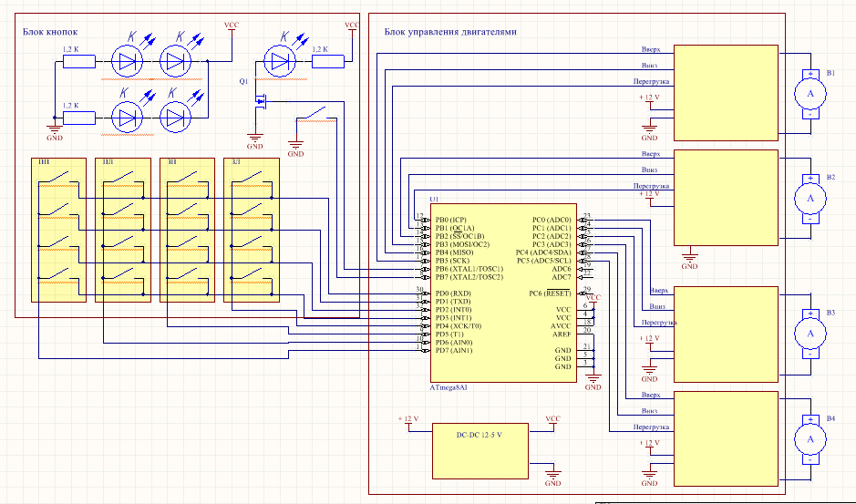Select the B1 motor symbol
This screenshot has height=504, width=856.
807,92
